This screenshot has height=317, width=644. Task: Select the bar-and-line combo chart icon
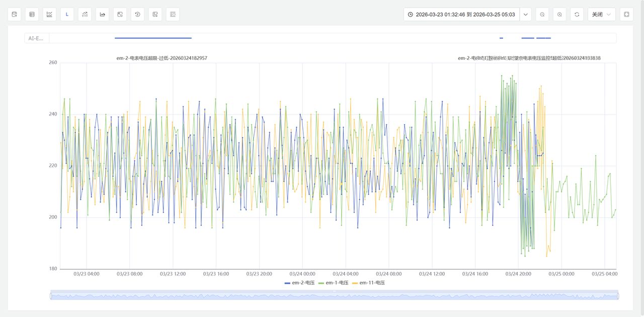pos(85,15)
